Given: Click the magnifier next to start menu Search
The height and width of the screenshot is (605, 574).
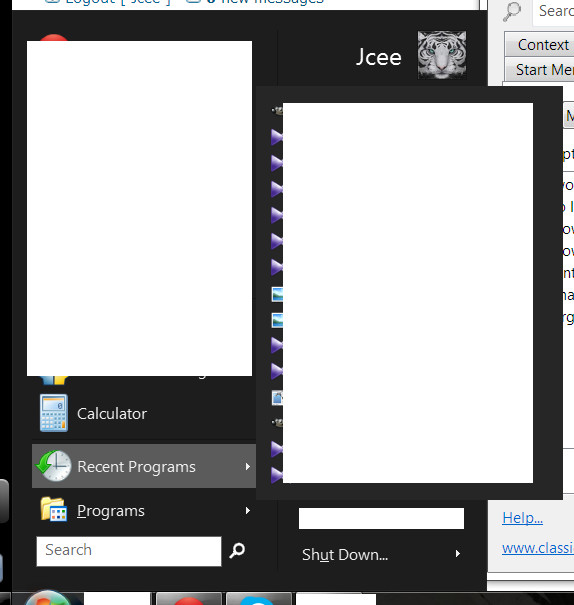Looking at the screenshot, I should click(237, 551).
